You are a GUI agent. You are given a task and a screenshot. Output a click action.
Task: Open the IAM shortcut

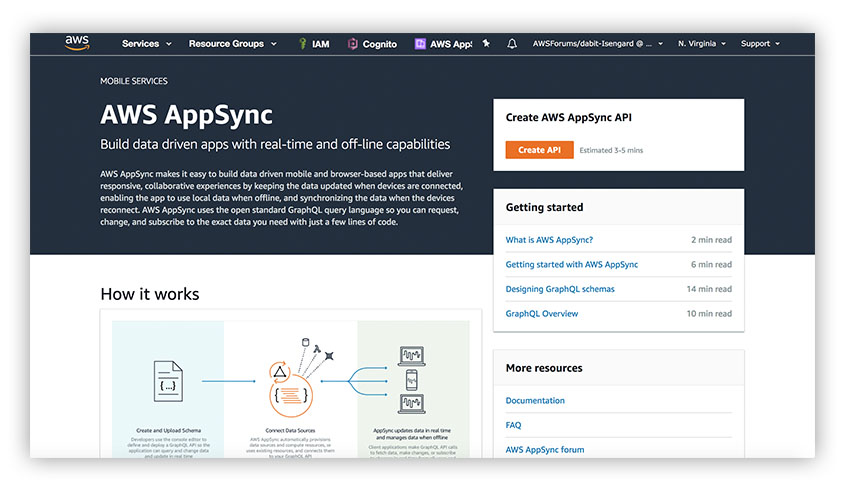pos(320,44)
